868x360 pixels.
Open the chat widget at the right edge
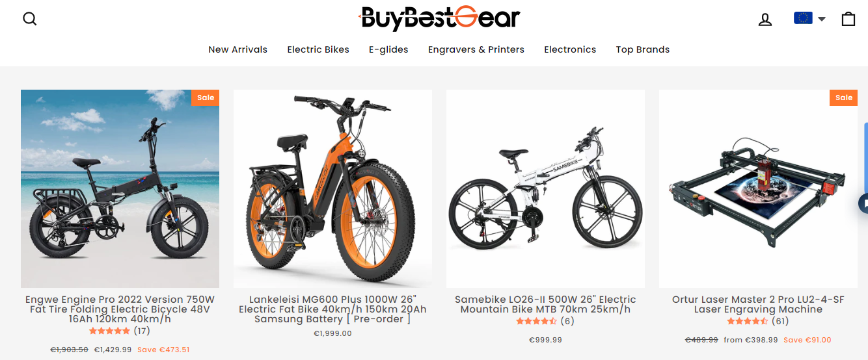click(863, 203)
